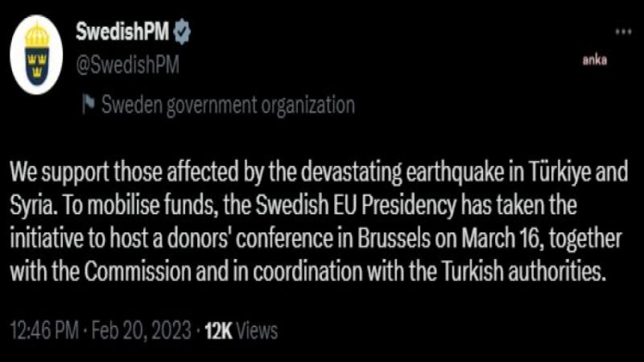This screenshot has height=362, width=644.
Task: Click the anka watermark logo
Action: pyautogui.click(x=595, y=60)
